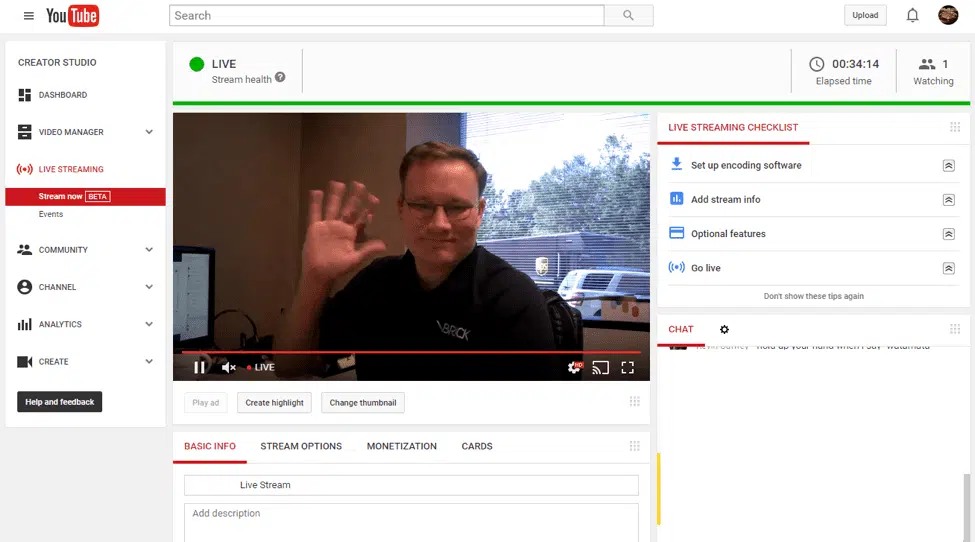Expand Community submenu chevron

[x=149, y=250]
